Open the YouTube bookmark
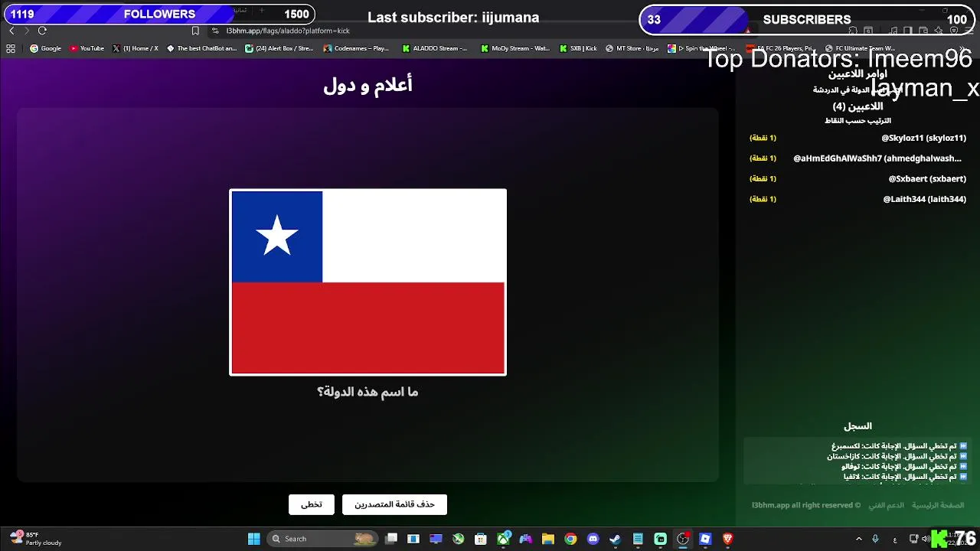Screen dimensions: 980x551 pos(87,48)
